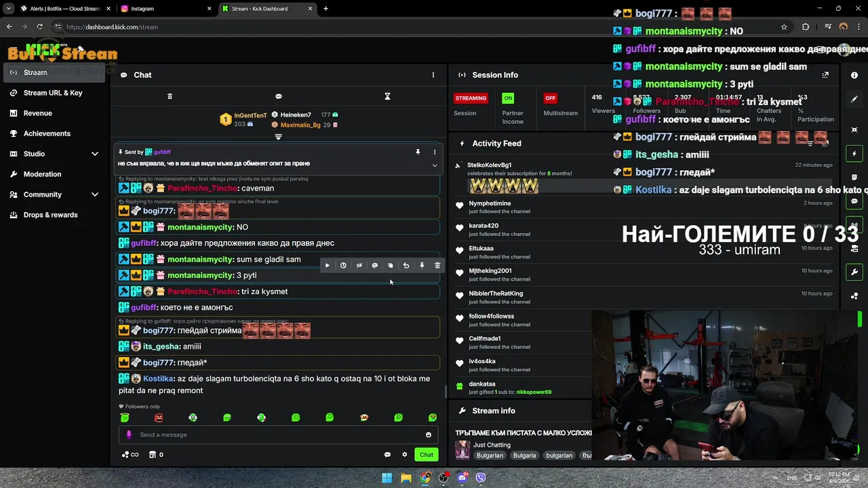This screenshot has height=488, width=868.
Task: Focus the Send a message input field
Action: click(278, 435)
